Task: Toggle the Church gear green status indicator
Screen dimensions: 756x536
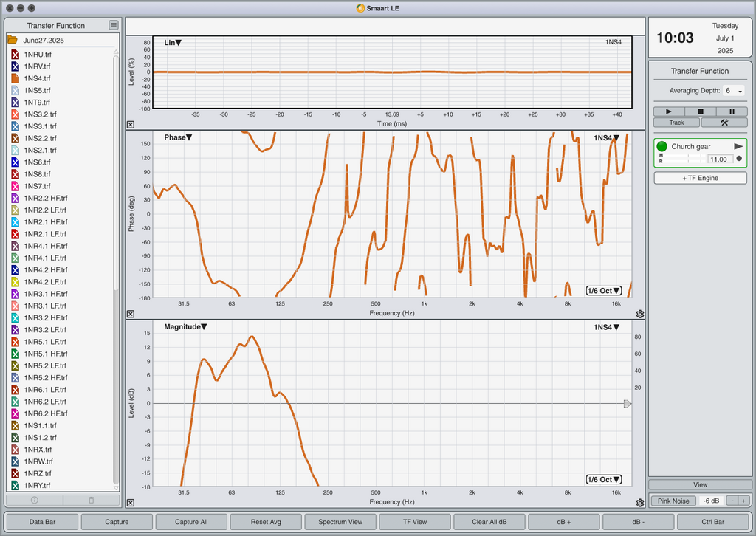Action: point(662,146)
